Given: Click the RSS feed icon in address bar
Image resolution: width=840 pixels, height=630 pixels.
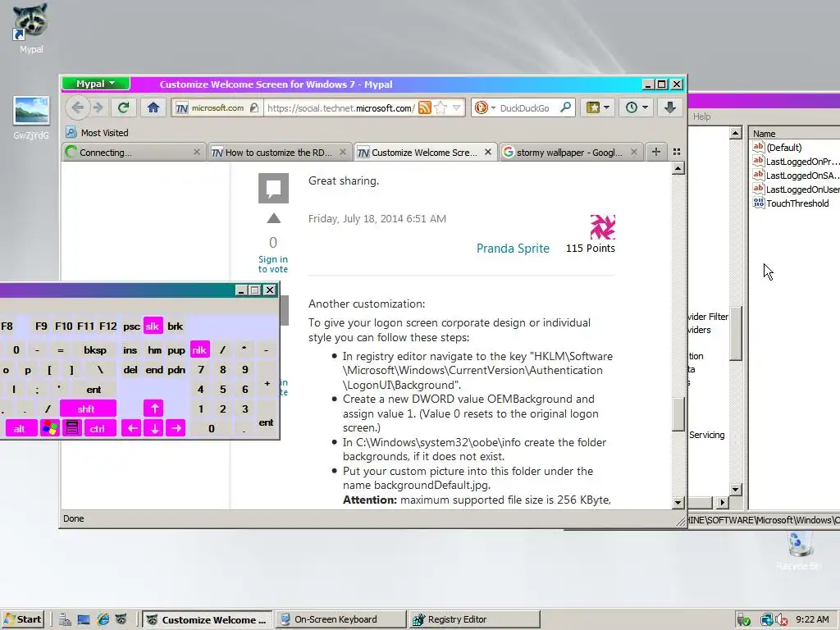Looking at the screenshot, I should pos(424,107).
